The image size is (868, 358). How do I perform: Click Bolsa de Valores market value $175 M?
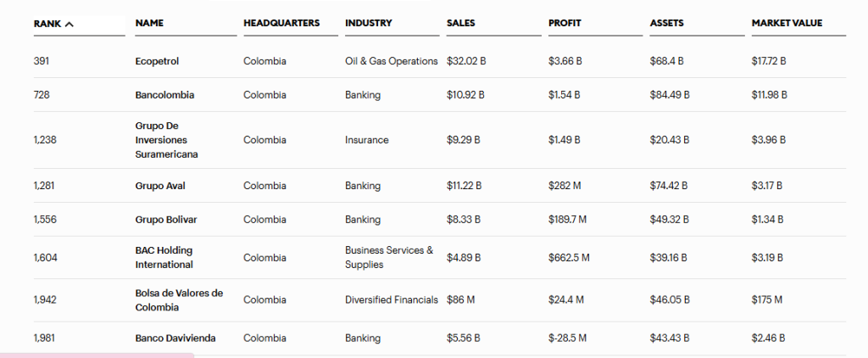point(767,299)
